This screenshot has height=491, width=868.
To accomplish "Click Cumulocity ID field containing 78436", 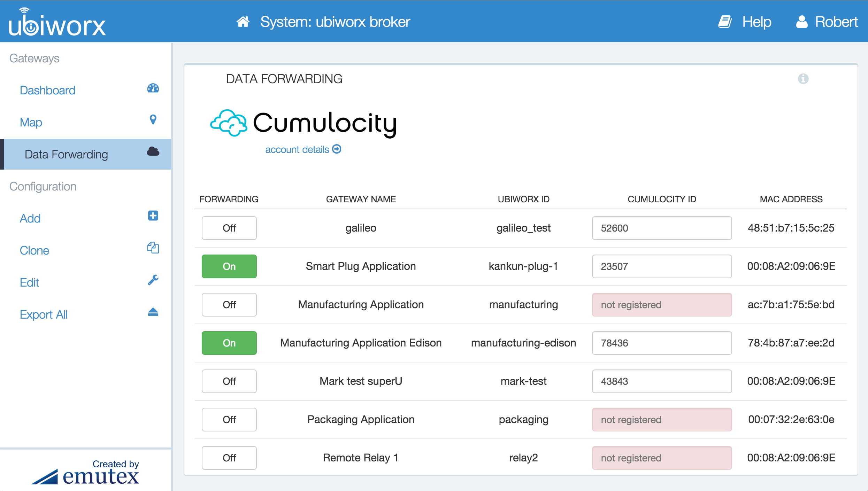I will [x=662, y=343].
